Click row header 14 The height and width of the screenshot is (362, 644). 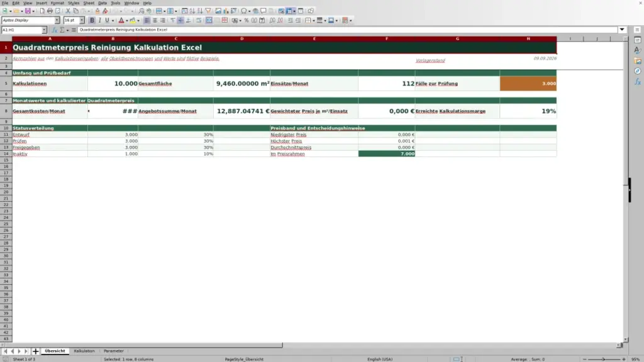(6, 154)
